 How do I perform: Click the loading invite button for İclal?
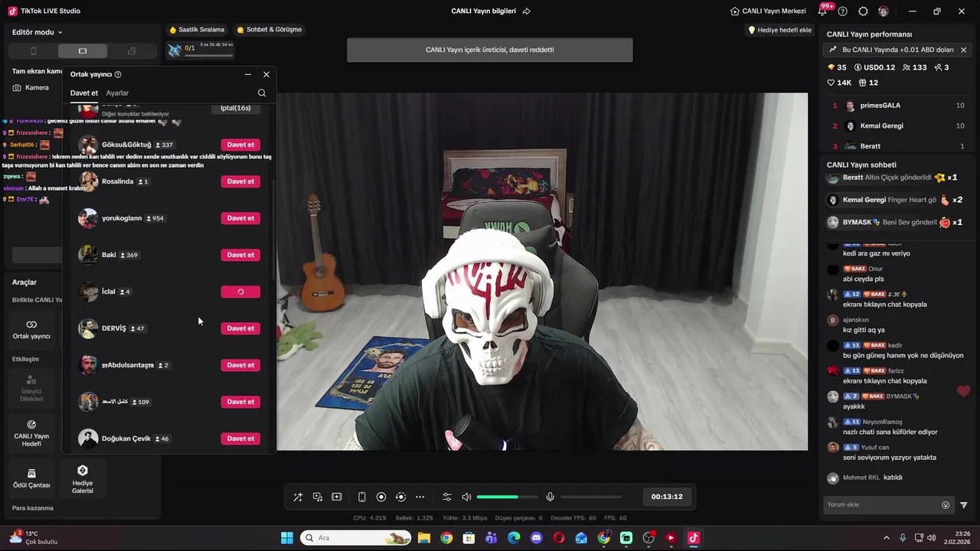[240, 292]
